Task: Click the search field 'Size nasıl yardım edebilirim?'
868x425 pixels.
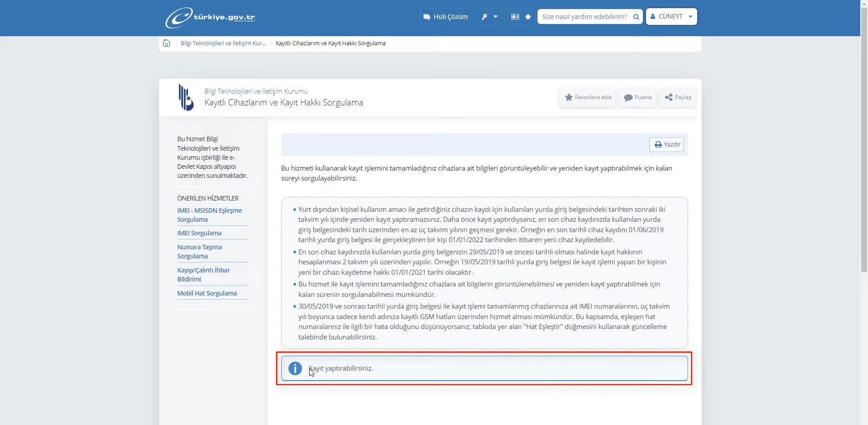Action: pos(584,17)
